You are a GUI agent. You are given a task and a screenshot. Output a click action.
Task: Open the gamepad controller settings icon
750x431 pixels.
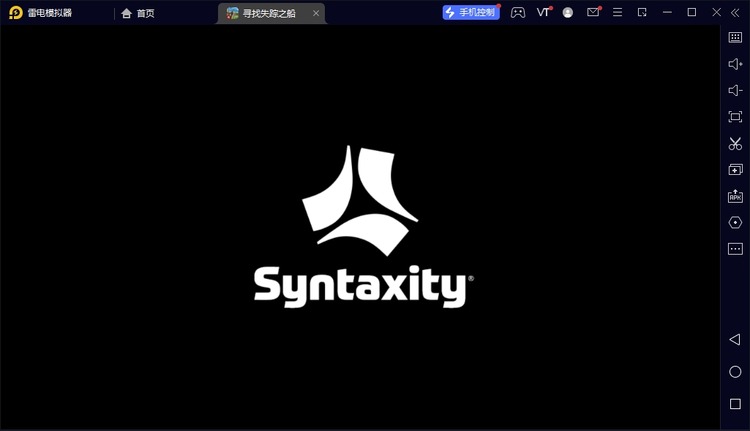click(x=518, y=12)
